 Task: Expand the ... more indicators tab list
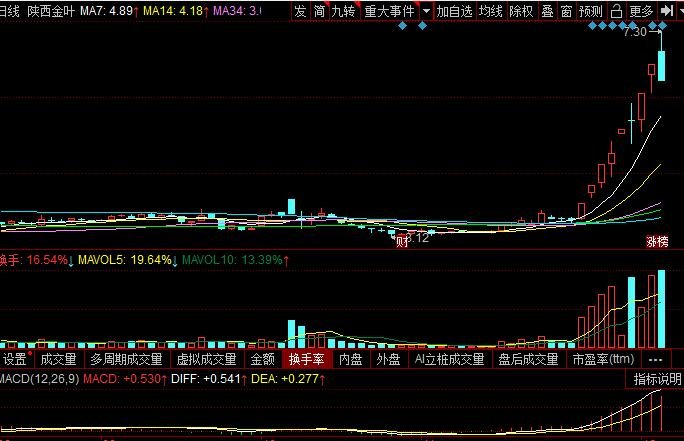[x=656, y=359]
